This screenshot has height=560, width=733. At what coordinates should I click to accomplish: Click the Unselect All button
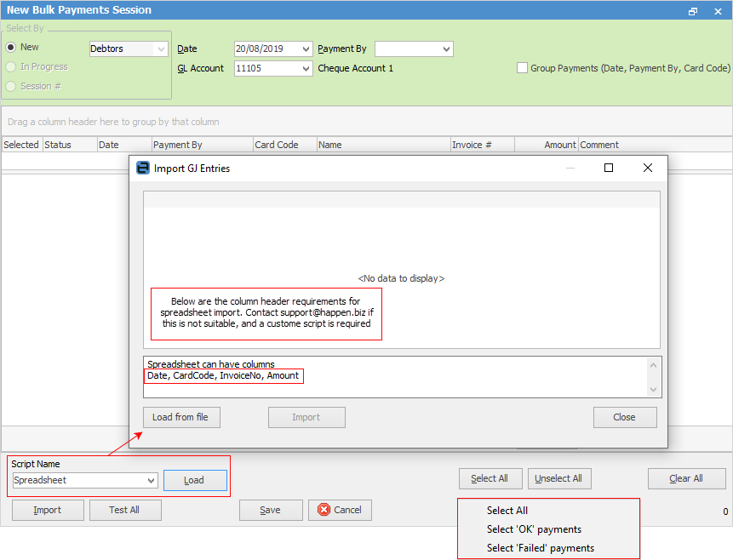[x=559, y=478]
